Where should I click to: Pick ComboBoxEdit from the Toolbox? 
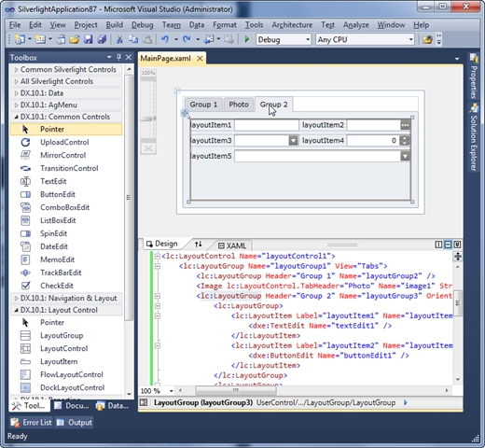(x=66, y=207)
